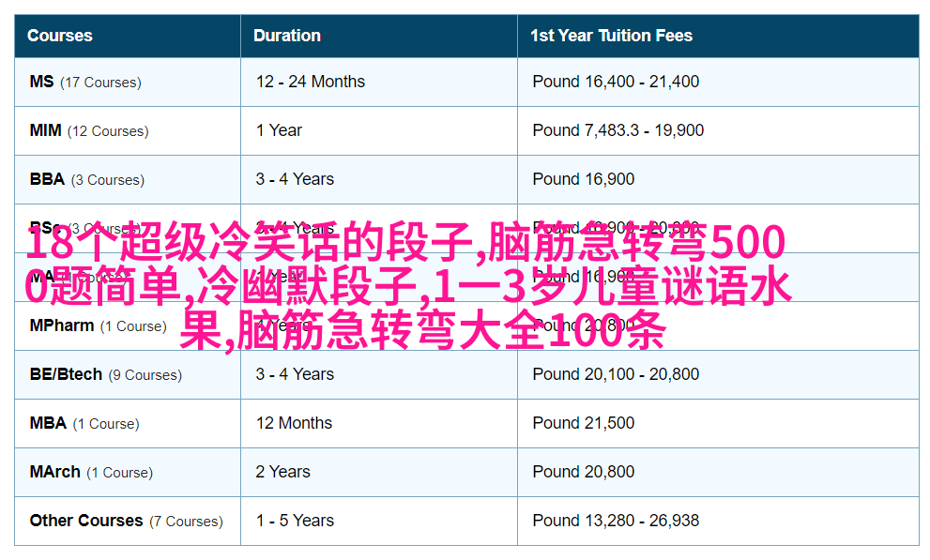Select the BE/Btech course entry

[66, 374]
